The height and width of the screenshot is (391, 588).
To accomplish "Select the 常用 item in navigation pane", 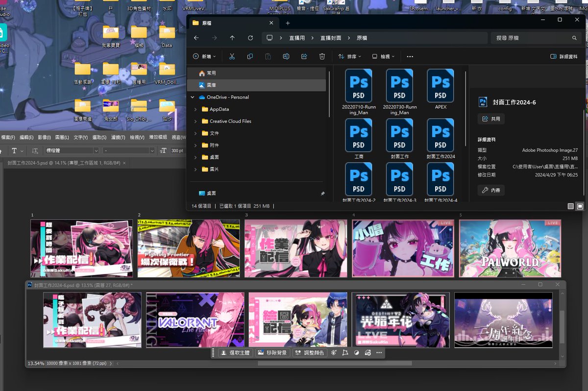I will click(x=257, y=73).
